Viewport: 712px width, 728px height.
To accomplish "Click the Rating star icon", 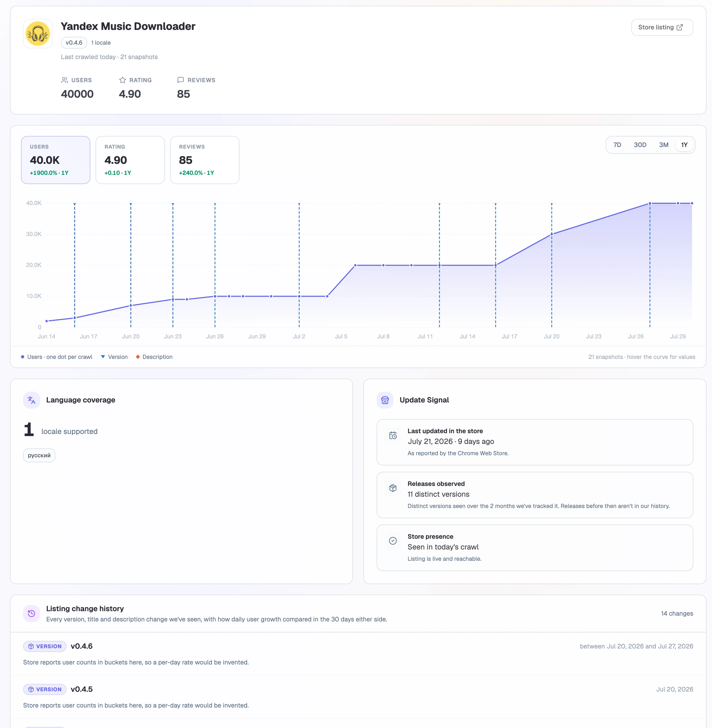I will 122,80.
